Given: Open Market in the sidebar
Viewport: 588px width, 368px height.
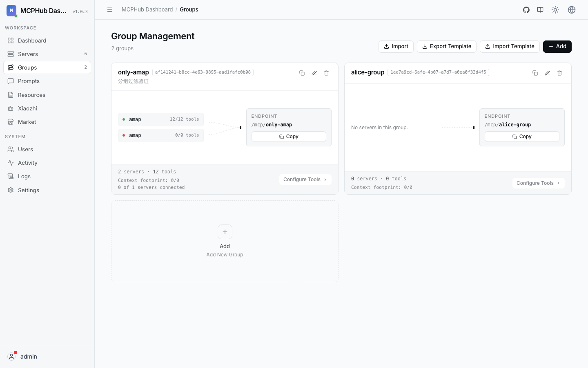Looking at the screenshot, I should (x=47, y=122).
